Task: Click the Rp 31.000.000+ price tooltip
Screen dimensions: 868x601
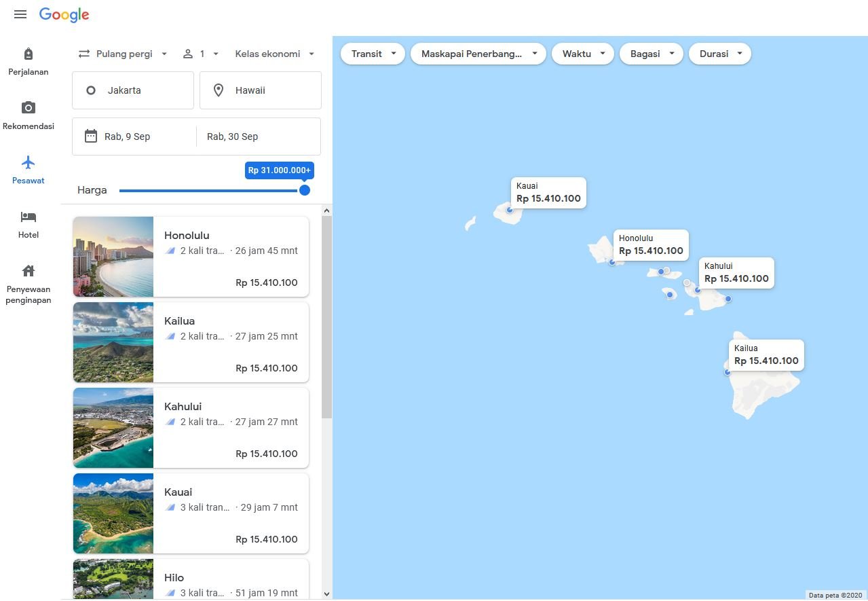Action: [280, 170]
